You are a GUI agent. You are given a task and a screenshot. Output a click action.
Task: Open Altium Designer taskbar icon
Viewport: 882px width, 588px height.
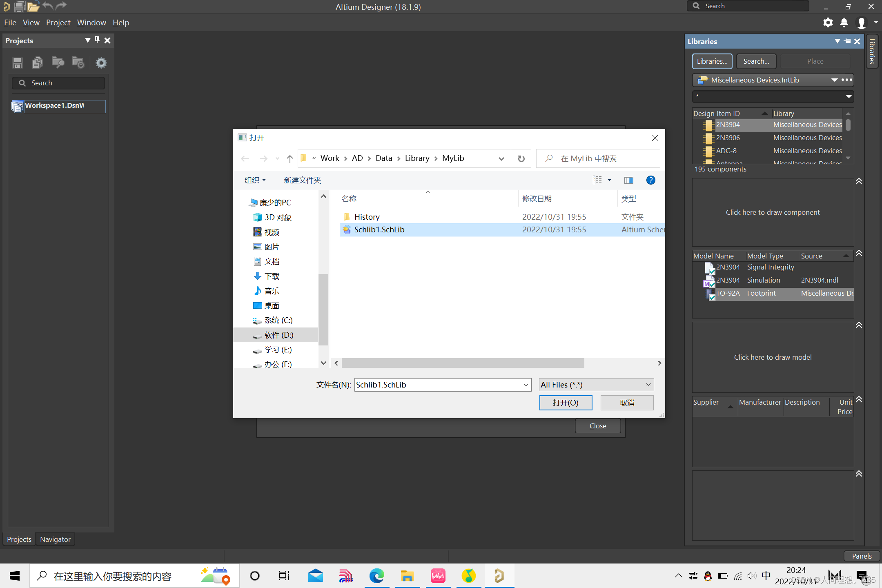click(499, 576)
